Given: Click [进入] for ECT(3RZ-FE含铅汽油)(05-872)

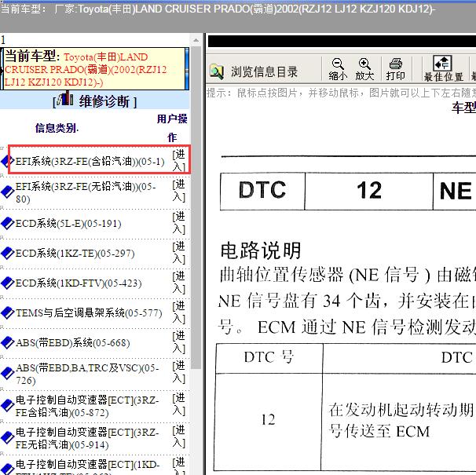Looking at the screenshot, I should coord(179,404).
